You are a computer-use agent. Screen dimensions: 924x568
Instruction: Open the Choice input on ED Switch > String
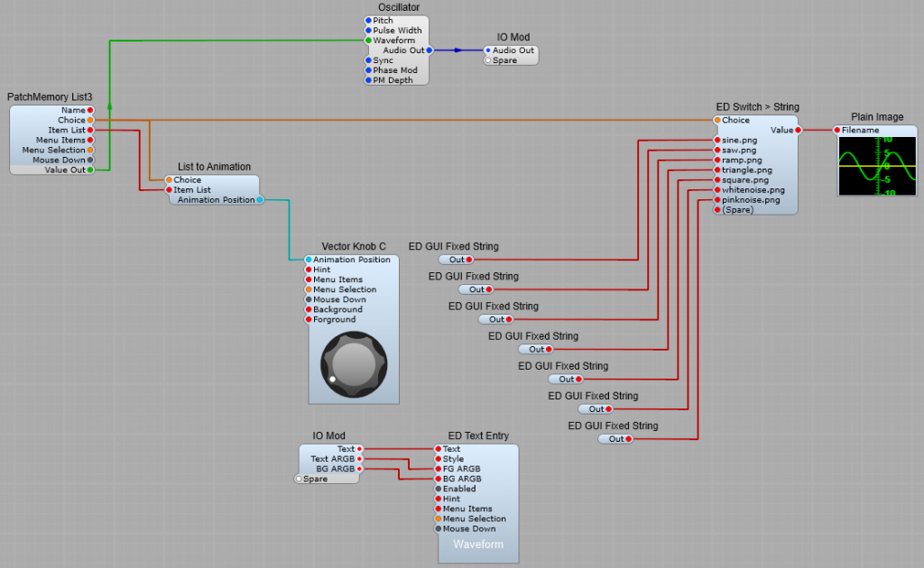pyautogui.click(x=716, y=119)
